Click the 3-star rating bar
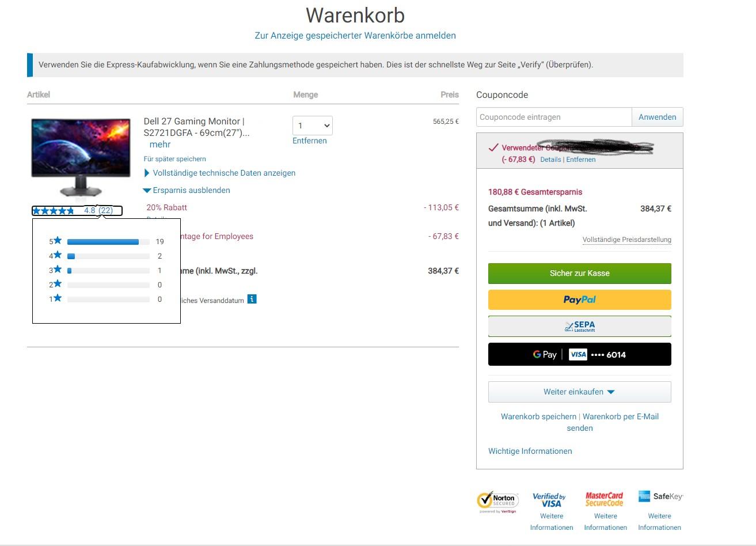Screen dimensions: 756x546 click(x=108, y=271)
